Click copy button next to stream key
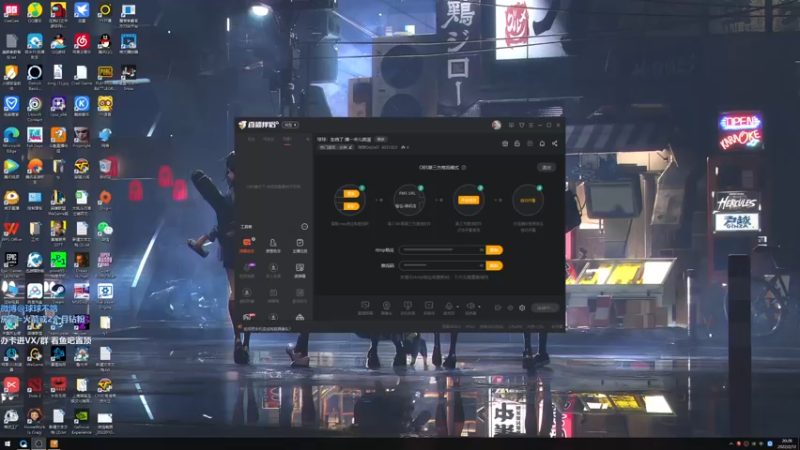 (494, 266)
